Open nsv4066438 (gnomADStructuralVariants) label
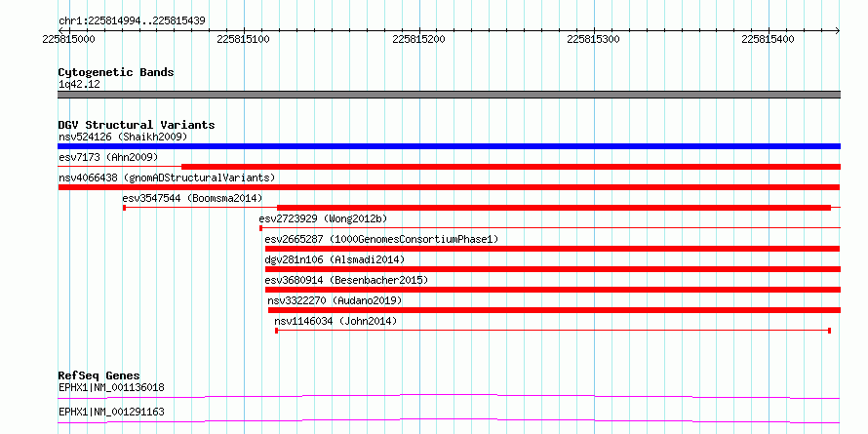The height and width of the screenshot is (434, 868). pos(167,178)
